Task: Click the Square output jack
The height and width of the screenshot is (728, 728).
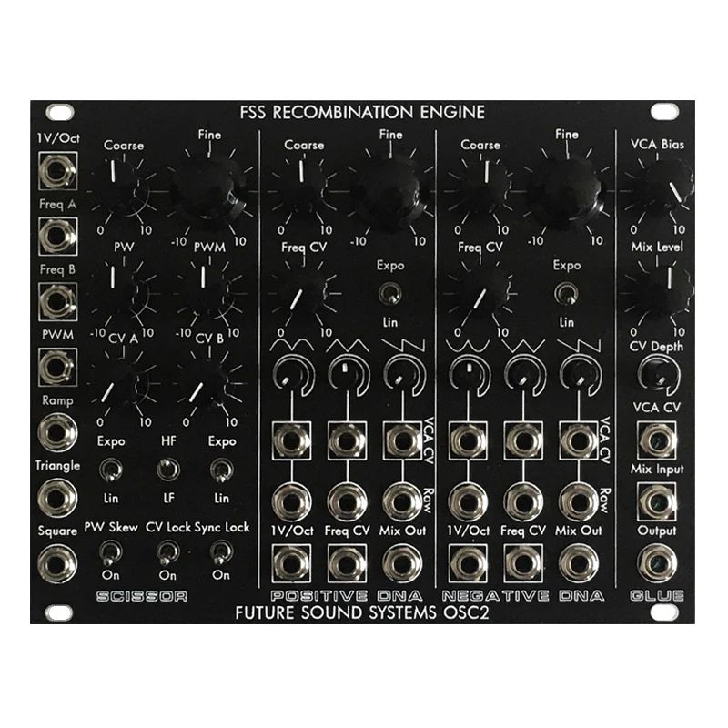Action: (57, 563)
